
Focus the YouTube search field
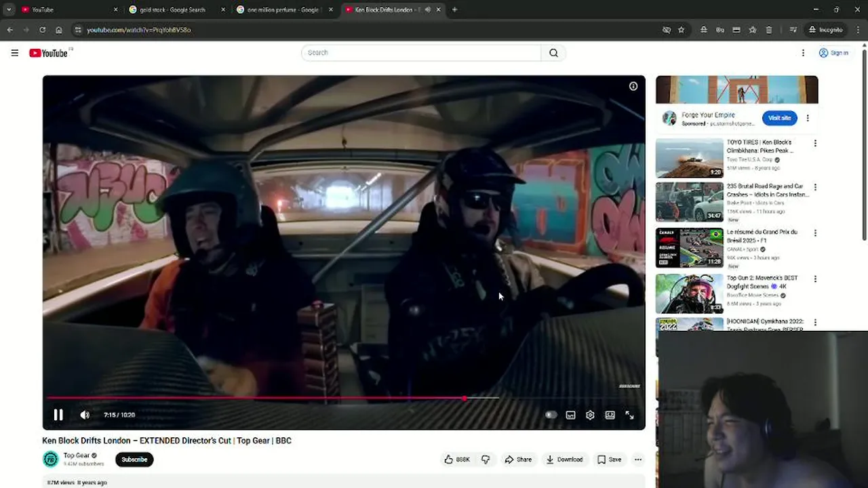click(x=421, y=53)
